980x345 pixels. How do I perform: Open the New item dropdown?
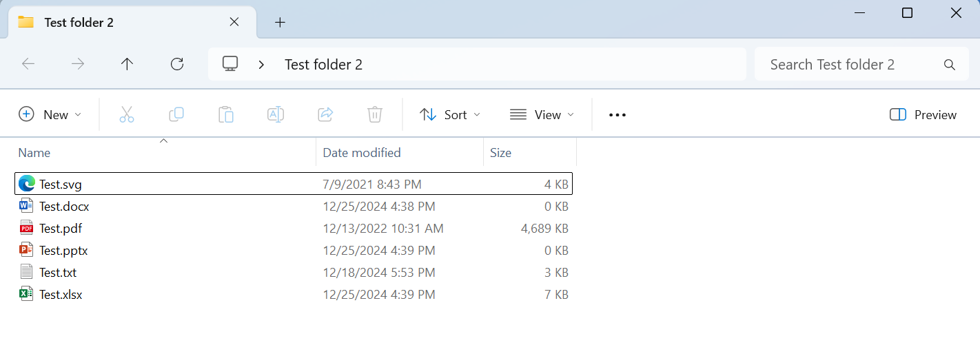[50, 115]
